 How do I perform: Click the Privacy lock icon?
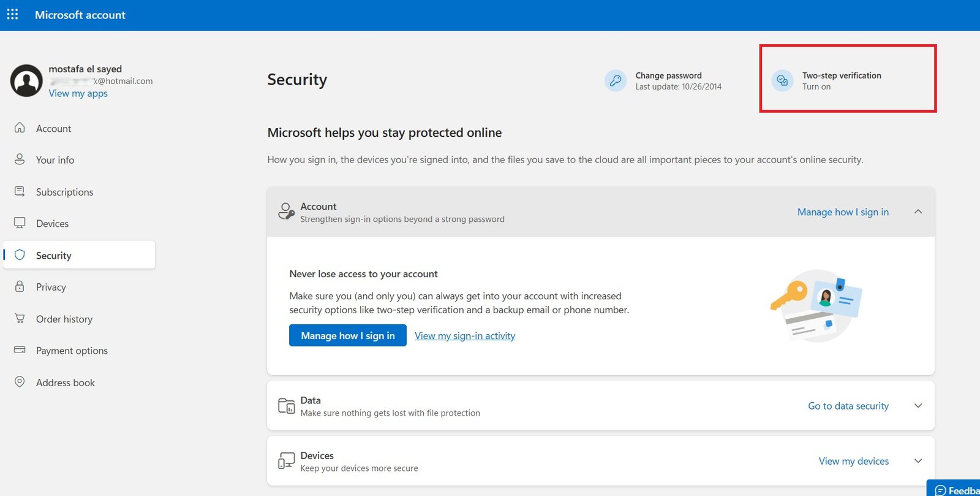(20, 286)
